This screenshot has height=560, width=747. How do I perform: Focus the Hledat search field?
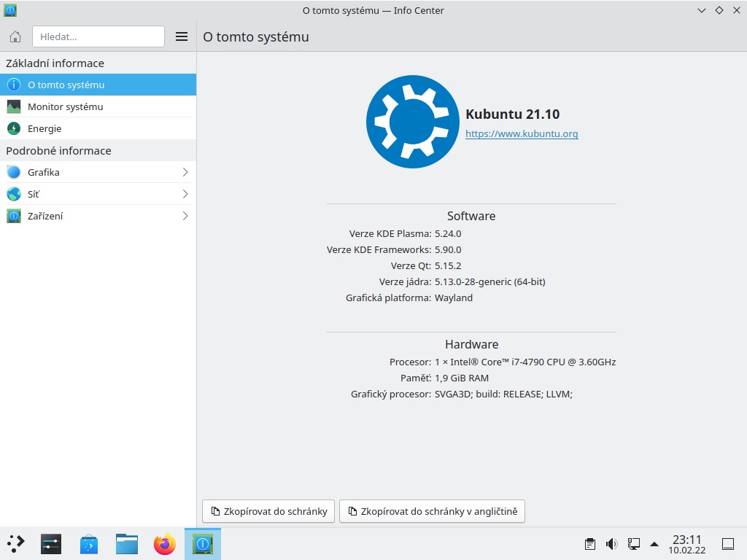coord(98,36)
